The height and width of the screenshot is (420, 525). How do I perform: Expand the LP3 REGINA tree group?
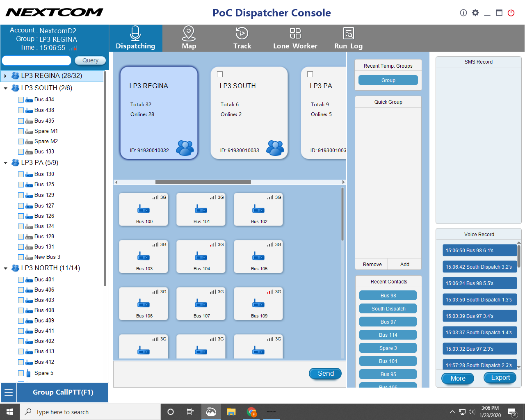[x=5, y=76]
